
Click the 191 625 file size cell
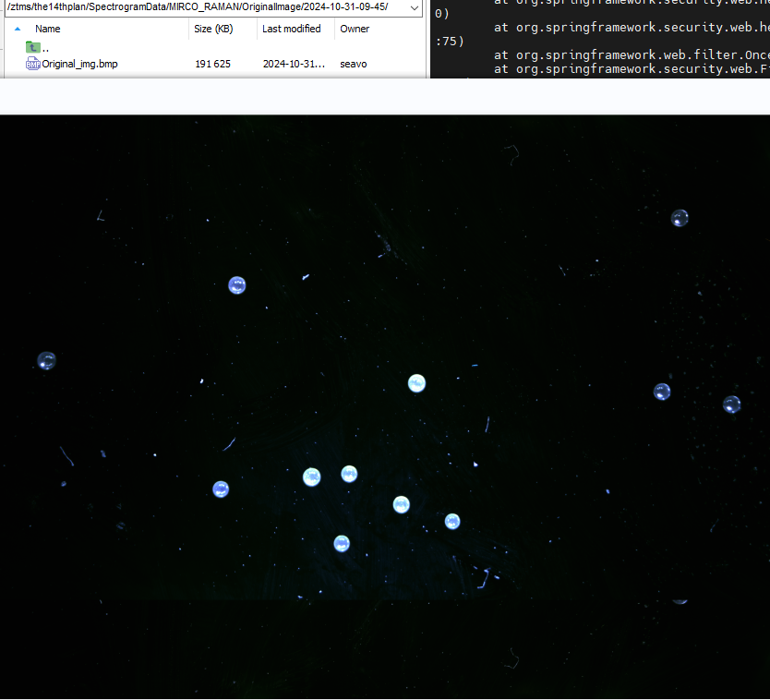[213, 65]
